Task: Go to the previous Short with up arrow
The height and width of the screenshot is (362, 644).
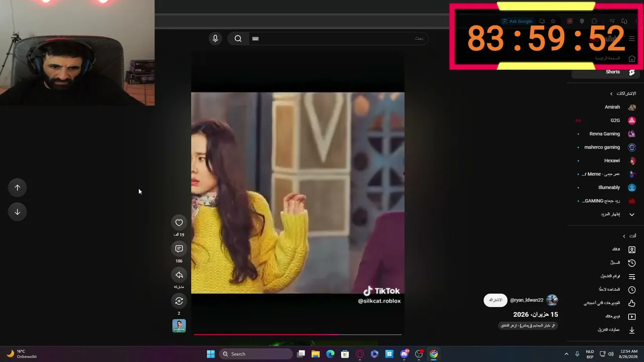Action: (x=17, y=188)
